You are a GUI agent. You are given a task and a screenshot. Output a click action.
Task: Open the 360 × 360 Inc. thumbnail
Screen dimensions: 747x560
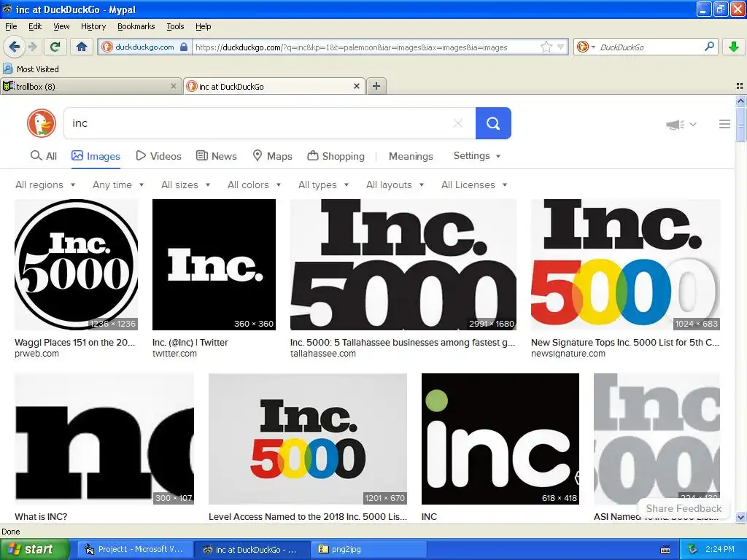point(214,264)
